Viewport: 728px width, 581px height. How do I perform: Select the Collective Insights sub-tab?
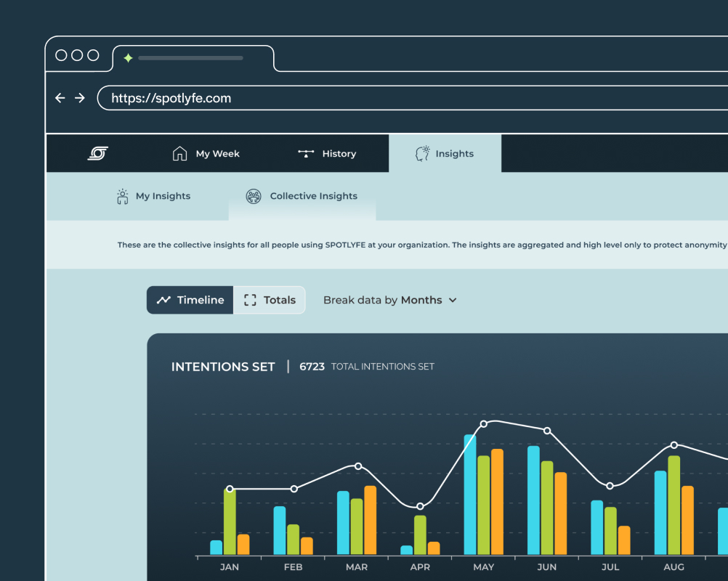tap(313, 196)
